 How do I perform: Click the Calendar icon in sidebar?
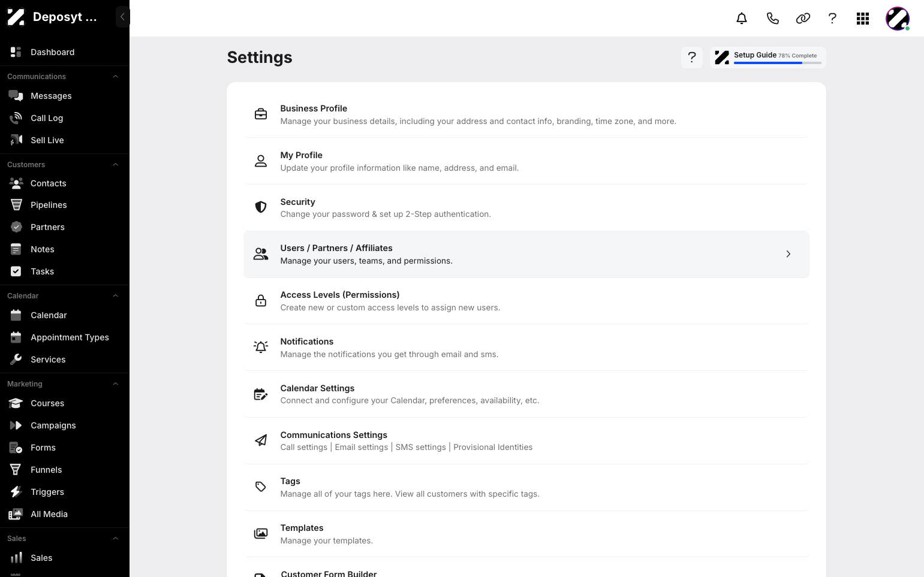click(16, 315)
